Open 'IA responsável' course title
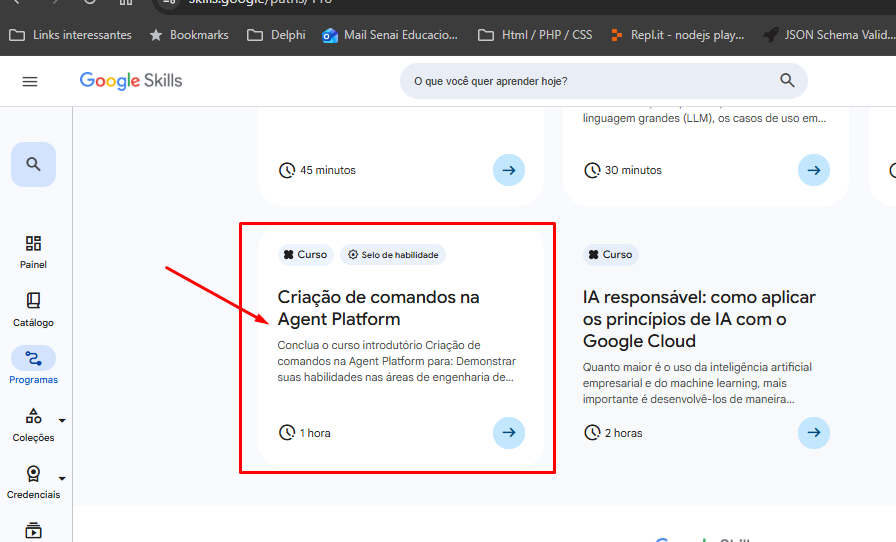 (699, 319)
